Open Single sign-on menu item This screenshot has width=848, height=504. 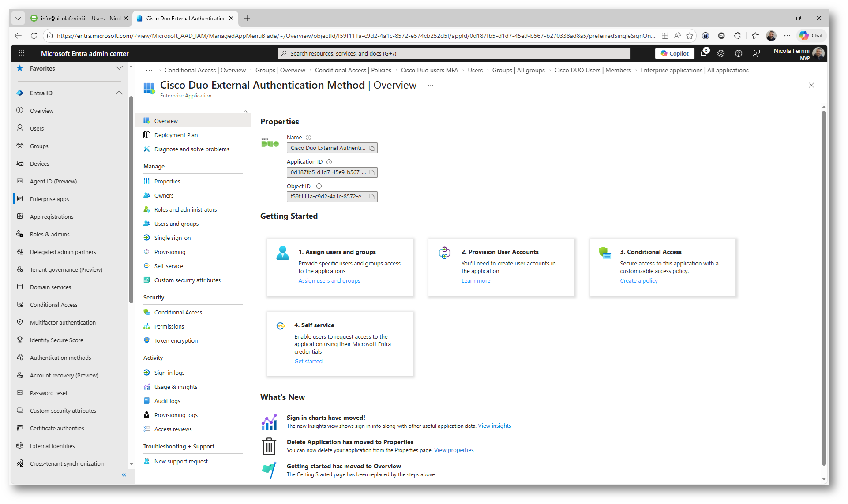pyautogui.click(x=173, y=238)
